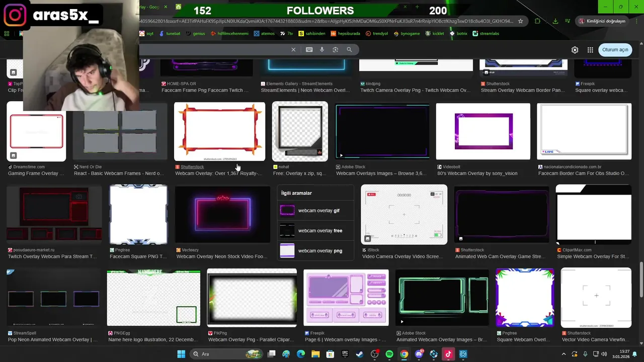Image resolution: width=644 pixels, height=362 pixels.
Task: Click the Chrome address bar URL
Action: point(327,21)
